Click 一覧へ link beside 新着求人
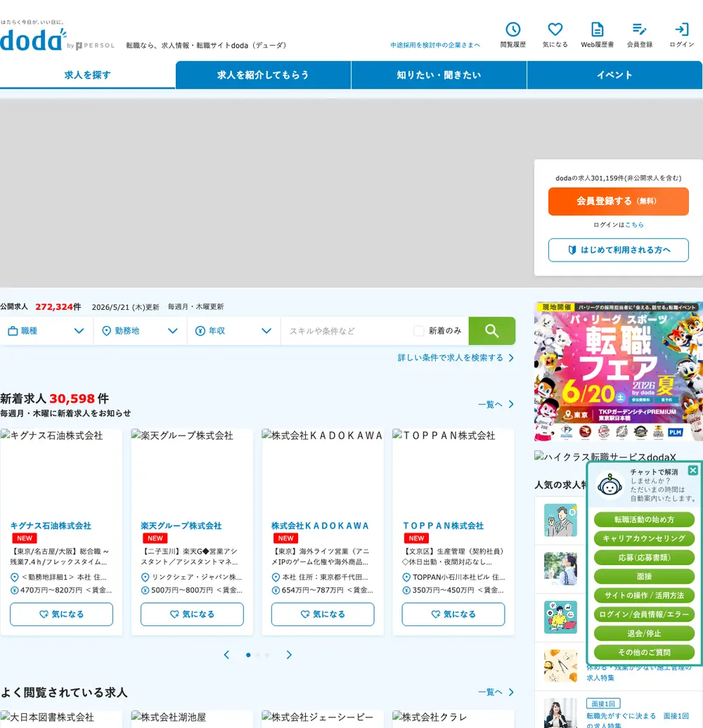Image resolution: width=703 pixels, height=728 pixels. [496, 404]
